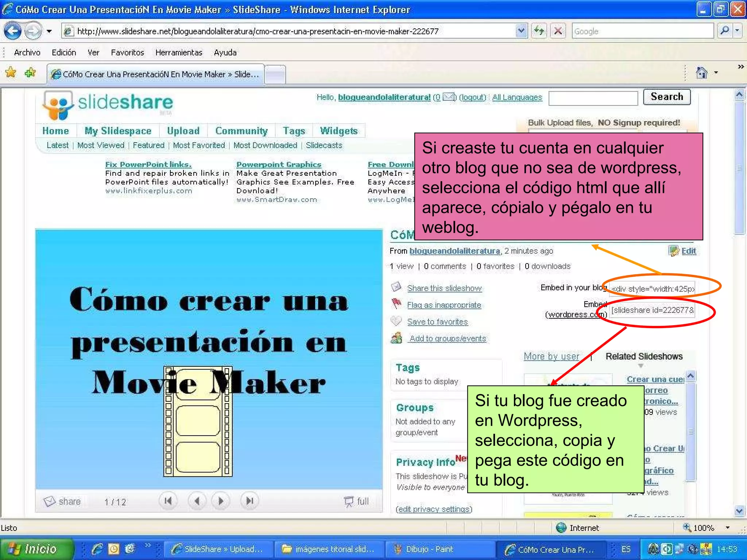Jump to first slide button
747x560 pixels.
(x=168, y=501)
